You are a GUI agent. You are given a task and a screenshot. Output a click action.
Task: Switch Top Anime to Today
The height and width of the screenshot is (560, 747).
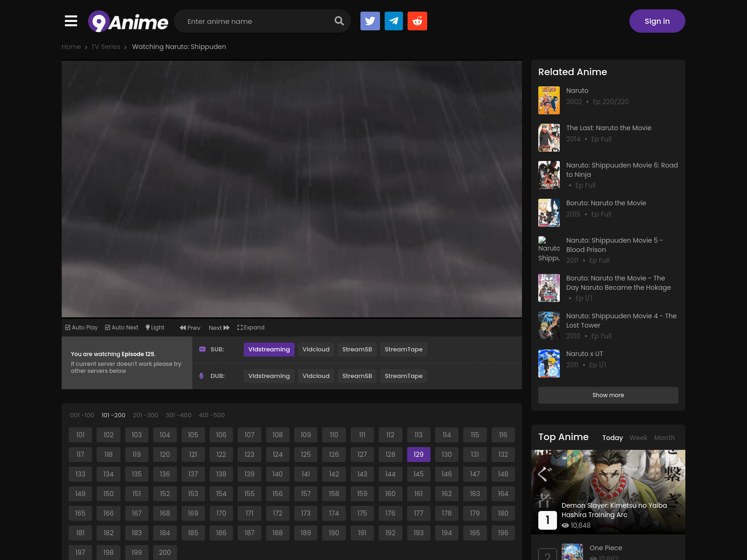[613, 438]
